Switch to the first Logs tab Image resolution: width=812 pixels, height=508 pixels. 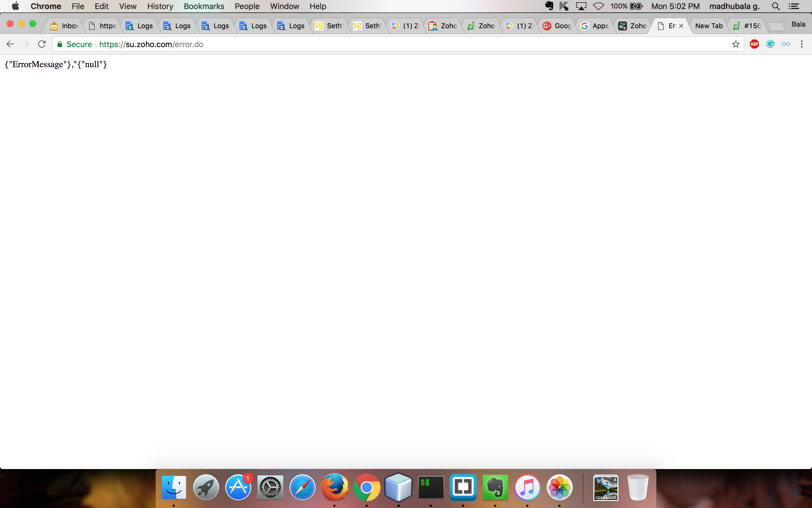pyautogui.click(x=140, y=26)
